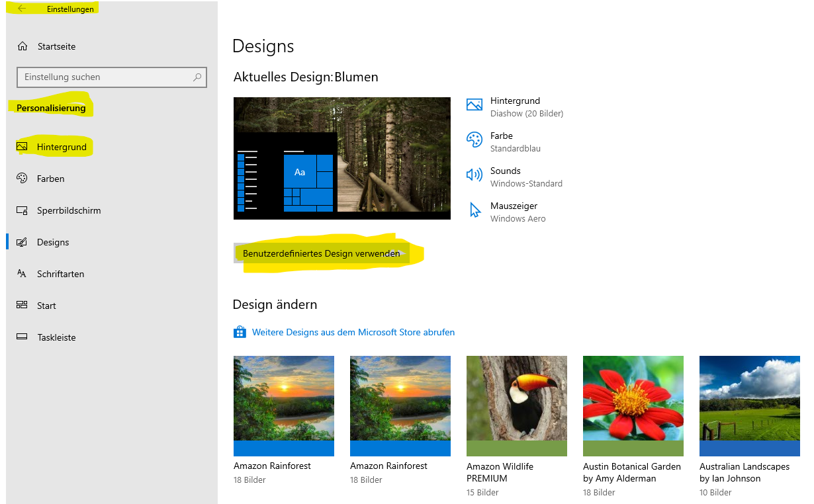Image resolution: width=814 pixels, height=504 pixels.
Task: Click the 15 Bilder label under Amazon Wildlife
Action: coord(482,492)
